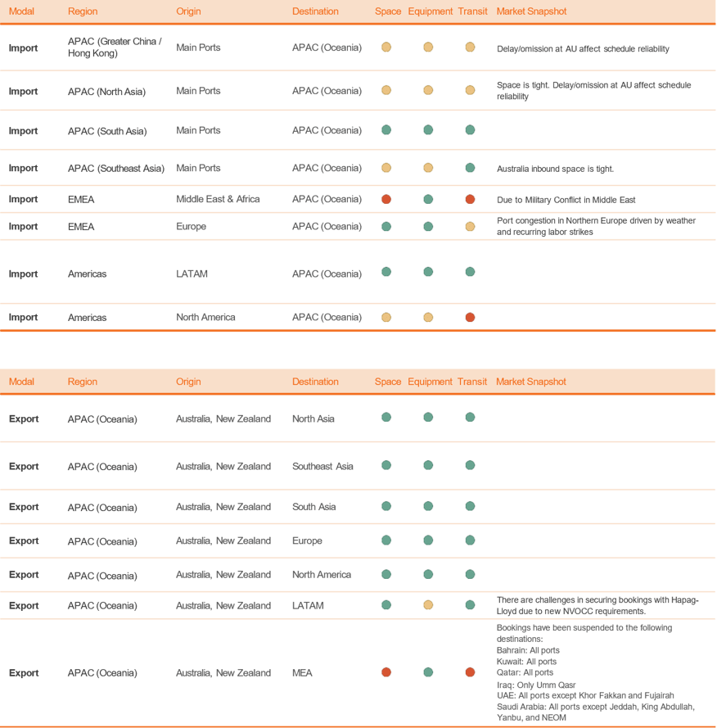Click red Transit dot in North America import row
The width and height of the screenshot is (717, 728).
pos(470,318)
